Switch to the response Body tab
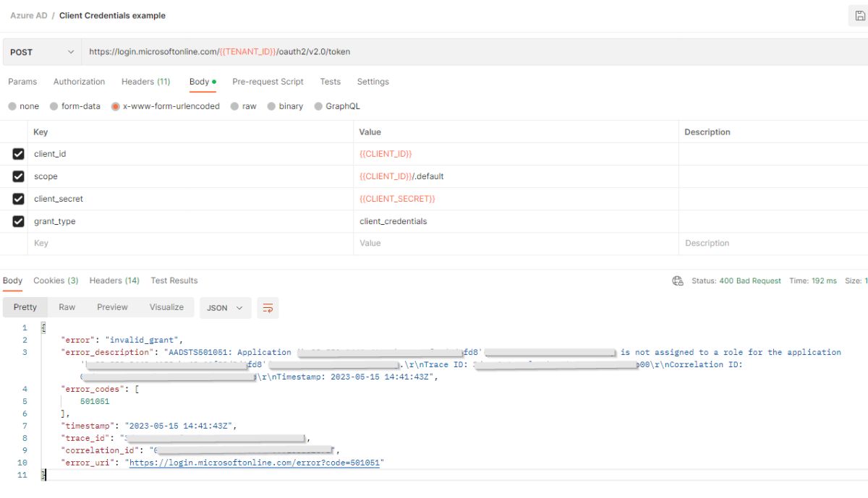Image resolution: width=868 pixels, height=498 pixels. tap(12, 280)
